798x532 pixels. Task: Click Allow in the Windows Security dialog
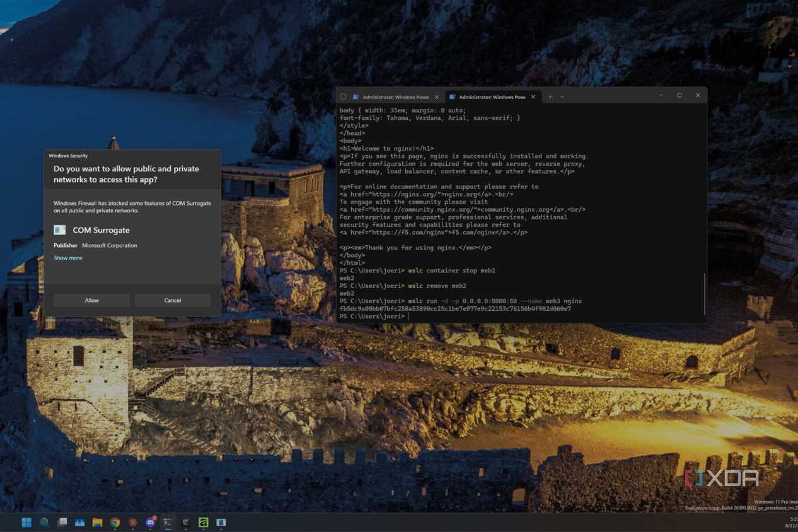91,301
